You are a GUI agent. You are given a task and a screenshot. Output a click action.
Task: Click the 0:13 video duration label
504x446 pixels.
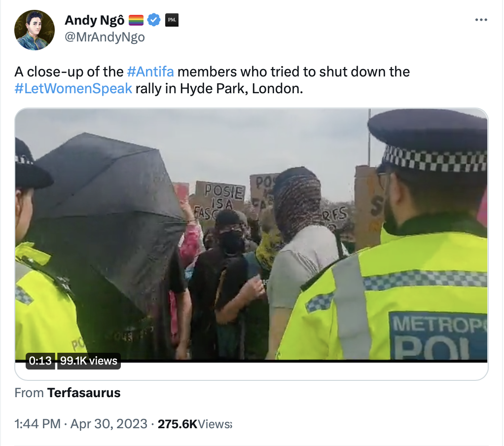click(40, 361)
